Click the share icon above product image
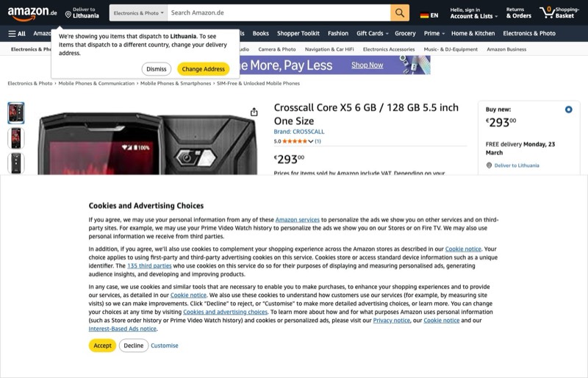The image size is (588, 378). point(254,112)
